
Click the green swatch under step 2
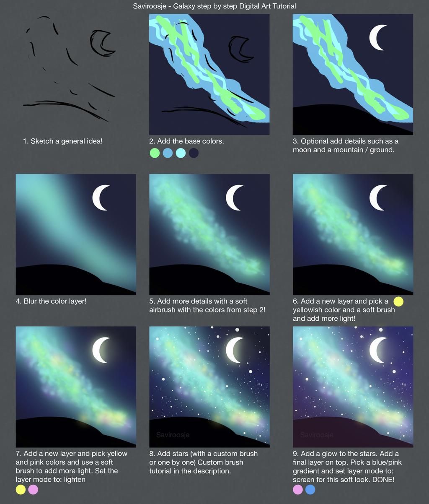click(155, 153)
